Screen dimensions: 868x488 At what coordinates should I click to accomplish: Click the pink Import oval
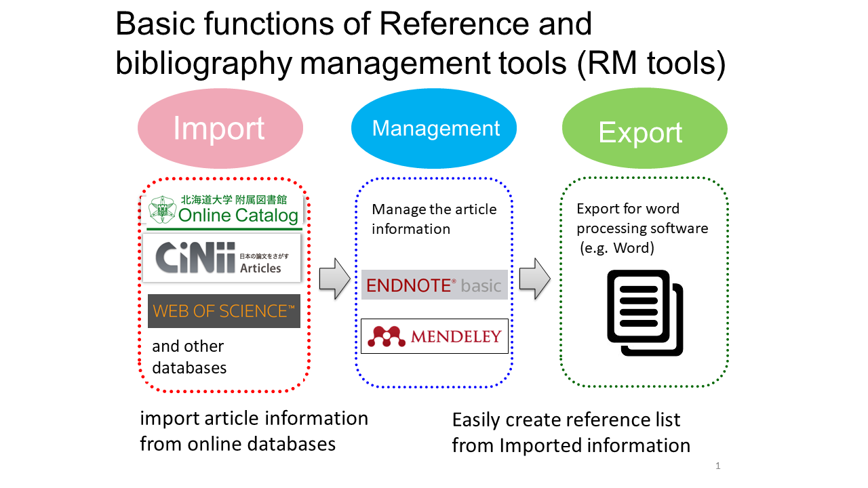[x=220, y=128]
